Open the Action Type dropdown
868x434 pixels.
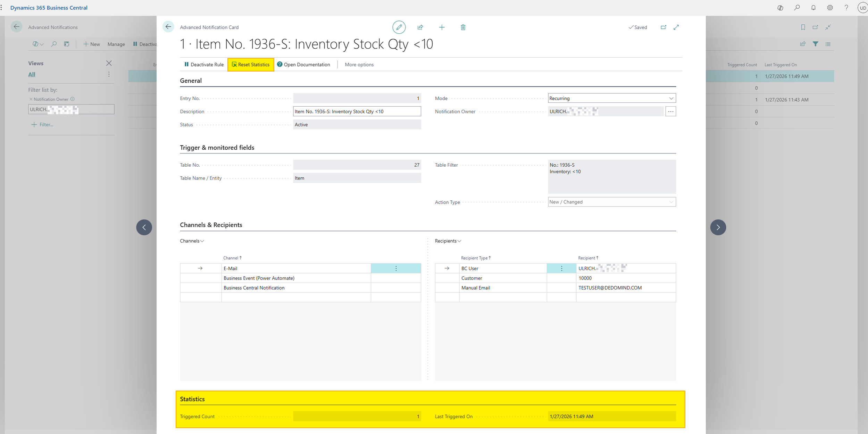click(x=612, y=202)
